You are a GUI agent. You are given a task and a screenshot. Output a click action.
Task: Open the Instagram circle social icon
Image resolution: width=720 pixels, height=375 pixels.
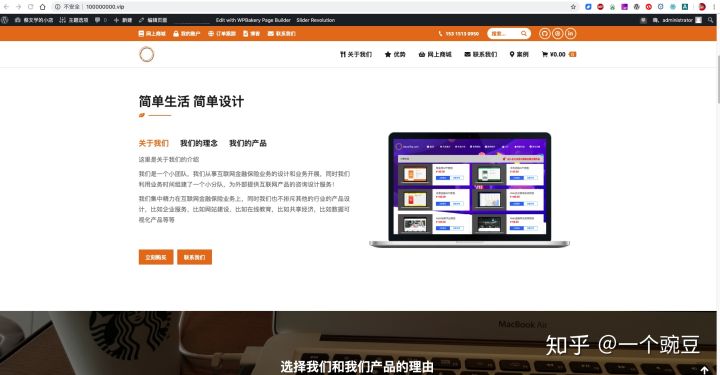557,34
